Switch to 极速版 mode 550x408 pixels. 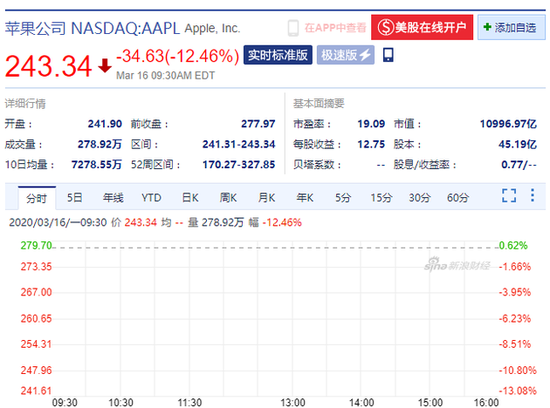click(346, 55)
